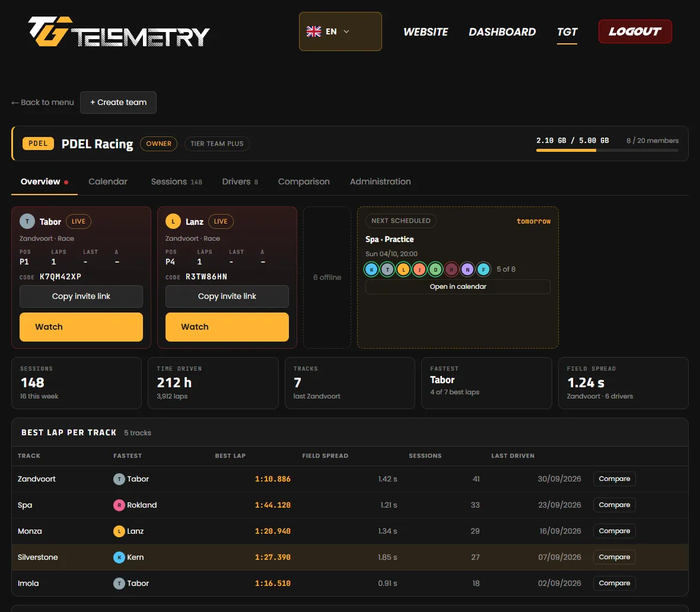
Task: Click the NEXT SCHEDULED label
Action: 401,221
